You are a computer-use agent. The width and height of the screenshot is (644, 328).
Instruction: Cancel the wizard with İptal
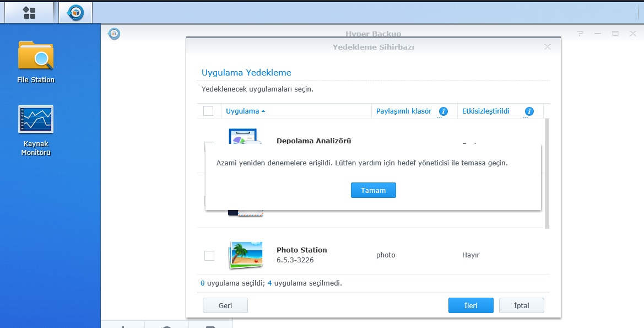coord(521,305)
